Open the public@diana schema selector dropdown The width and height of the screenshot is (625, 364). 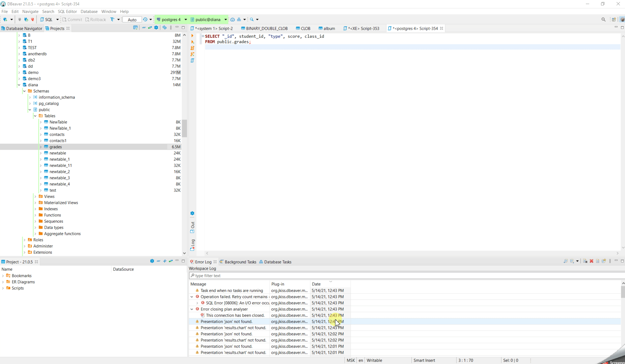[225, 19]
